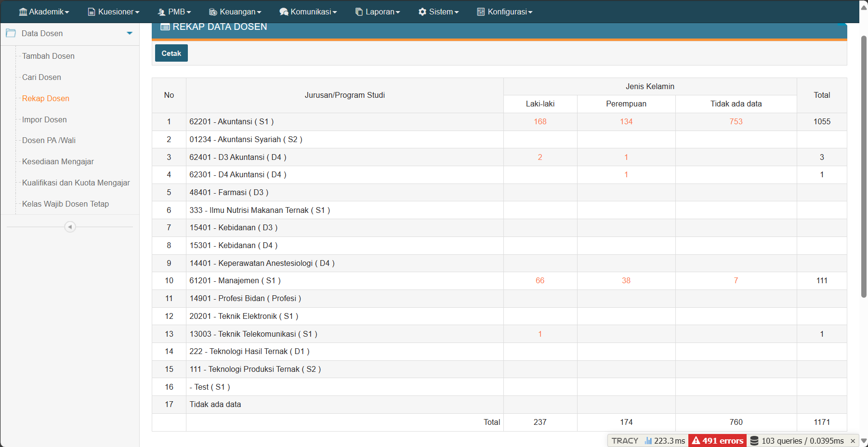Click the Laporan documents icon
The height and width of the screenshot is (447, 868).
click(359, 12)
